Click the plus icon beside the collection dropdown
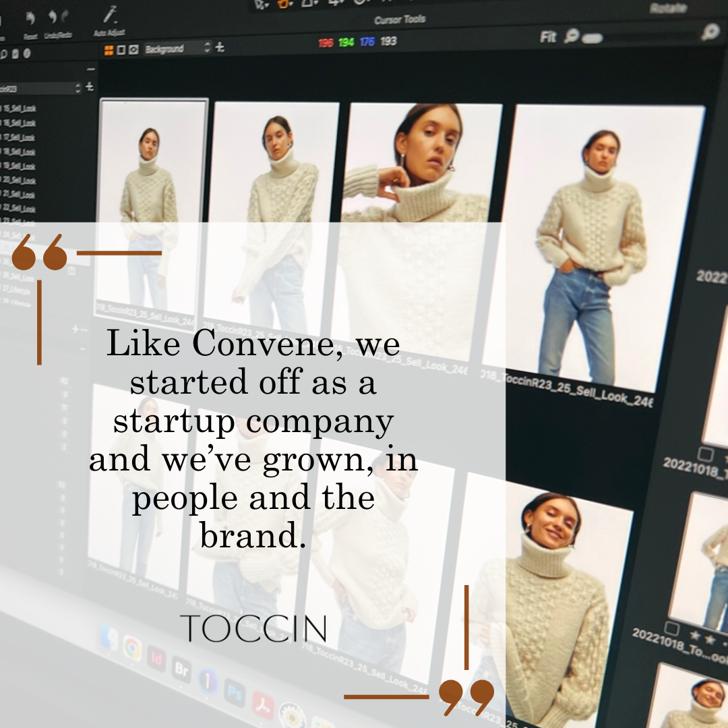The width and height of the screenshot is (728, 728). (90, 87)
